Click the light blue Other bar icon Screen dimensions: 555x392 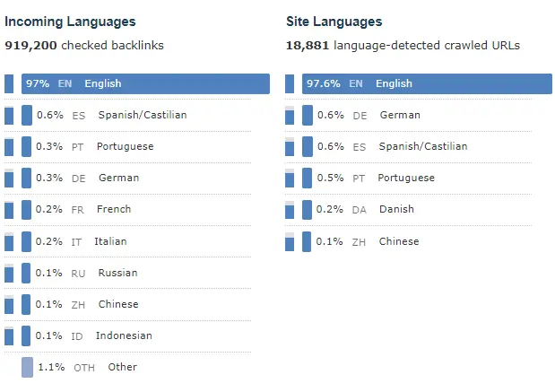coord(27,367)
